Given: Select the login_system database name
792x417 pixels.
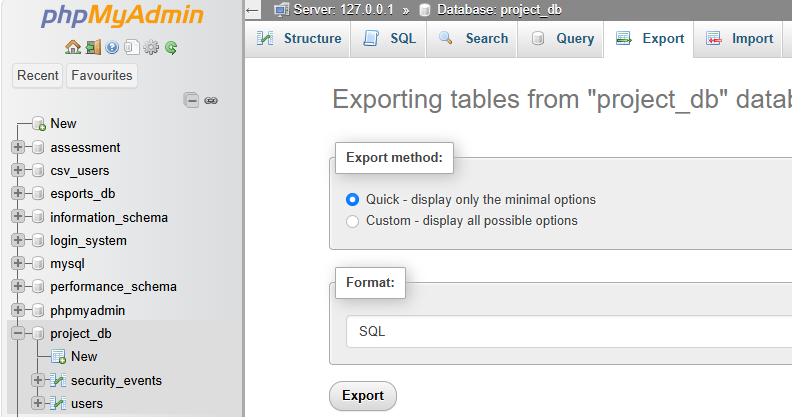Looking at the screenshot, I should tap(88, 241).
